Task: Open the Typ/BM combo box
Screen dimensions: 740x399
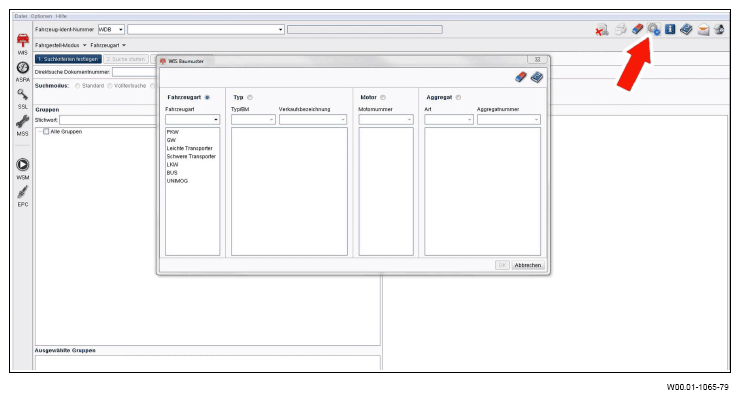Action: coord(253,120)
